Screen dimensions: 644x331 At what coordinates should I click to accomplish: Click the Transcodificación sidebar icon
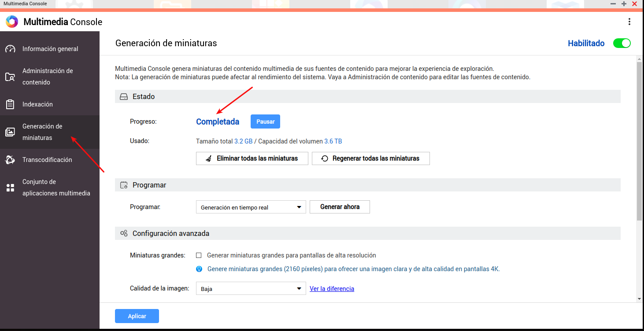pos(10,160)
